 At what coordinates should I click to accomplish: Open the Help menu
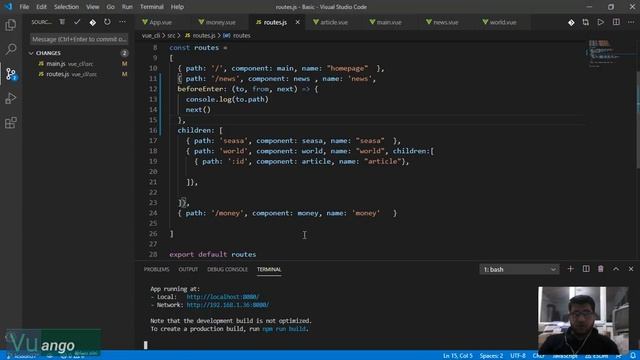tap(177, 7)
